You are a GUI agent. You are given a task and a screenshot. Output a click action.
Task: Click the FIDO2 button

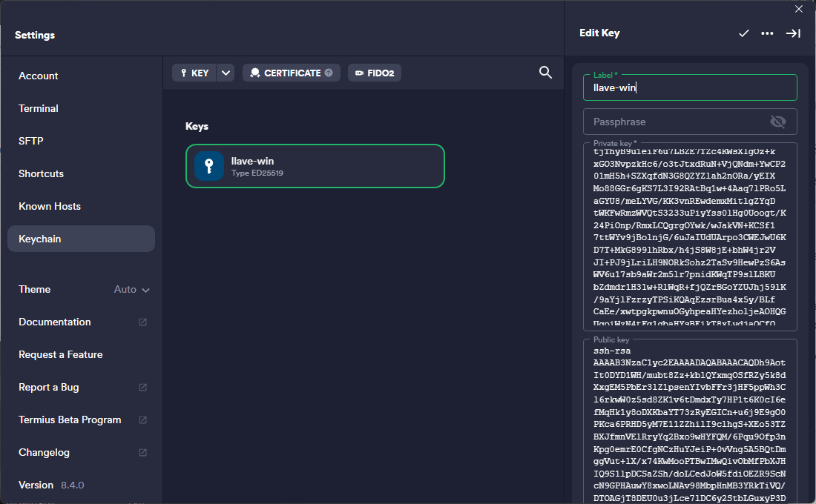(375, 73)
